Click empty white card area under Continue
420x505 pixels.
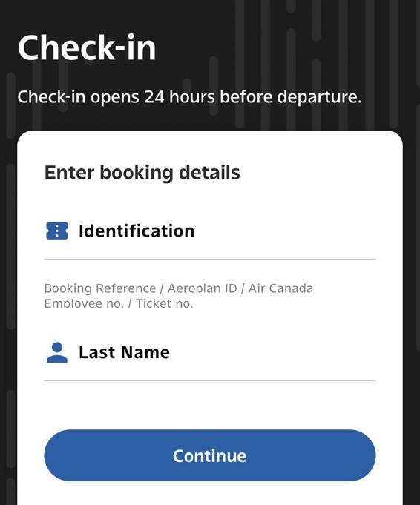click(x=210, y=493)
